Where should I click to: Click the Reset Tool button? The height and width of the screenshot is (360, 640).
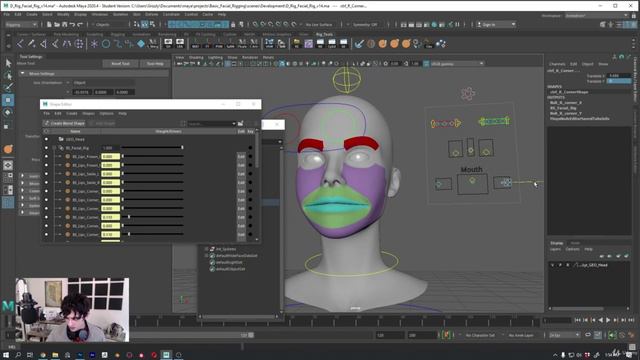pos(120,64)
